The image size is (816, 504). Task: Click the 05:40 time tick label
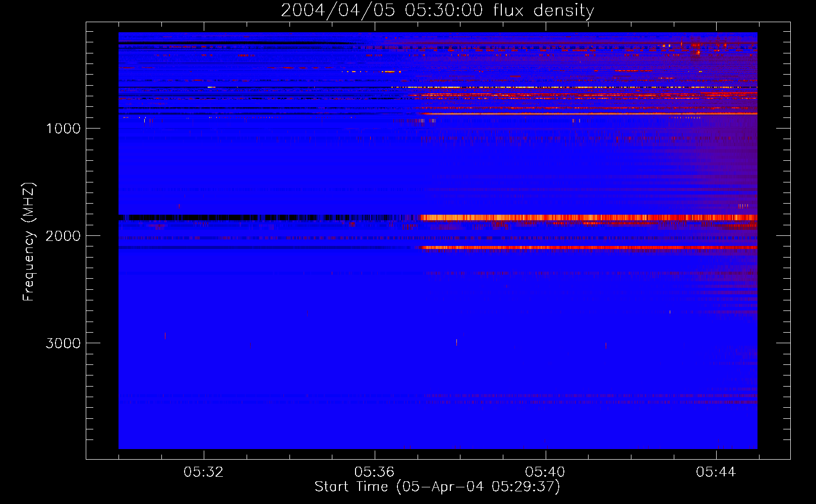(545, 472)
